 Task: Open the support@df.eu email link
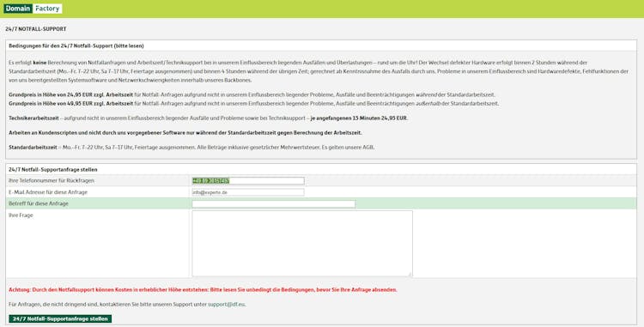(x=227, y=305)
